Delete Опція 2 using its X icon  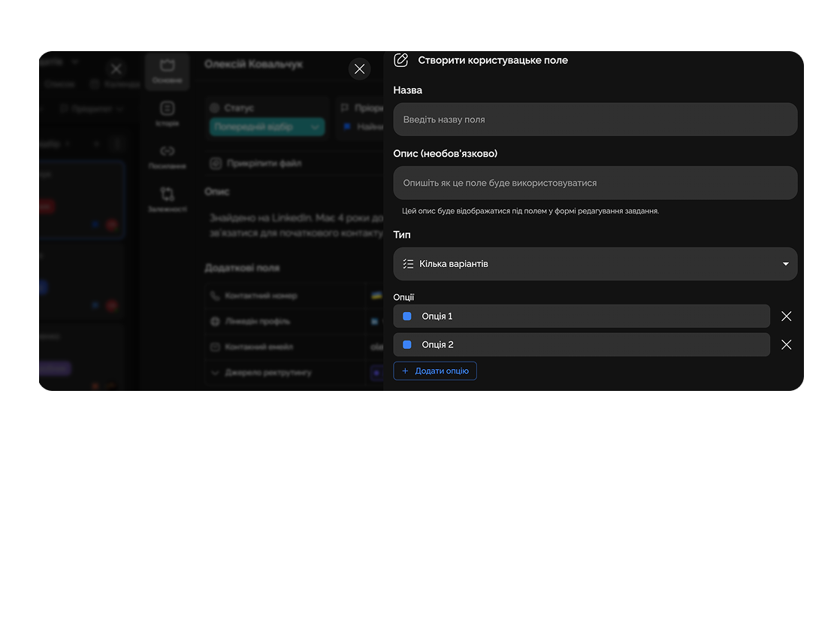(x=786, y=345)
